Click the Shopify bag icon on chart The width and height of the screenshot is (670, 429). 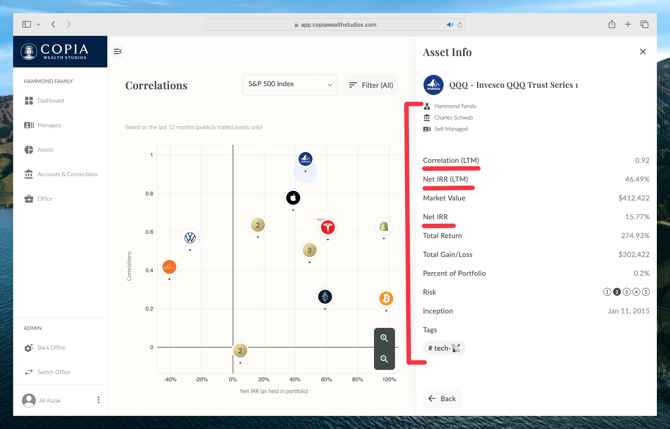click(384, 227)
